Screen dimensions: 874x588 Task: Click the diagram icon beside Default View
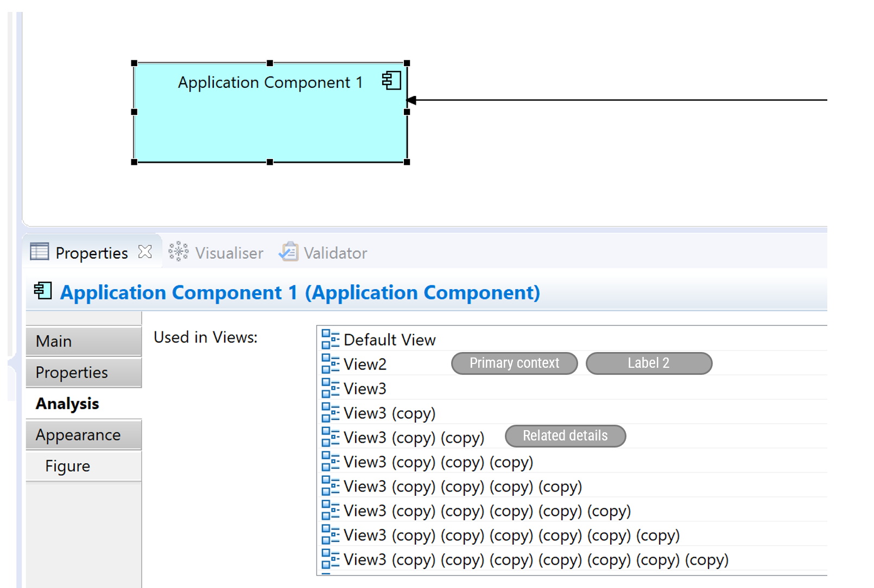tap(331, 340)
